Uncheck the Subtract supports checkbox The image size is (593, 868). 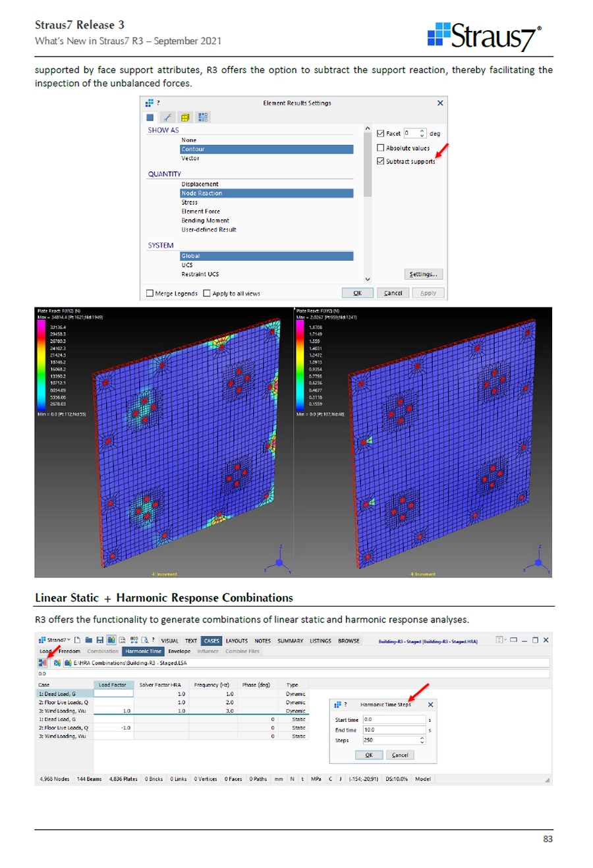click(x=380, y=161)
